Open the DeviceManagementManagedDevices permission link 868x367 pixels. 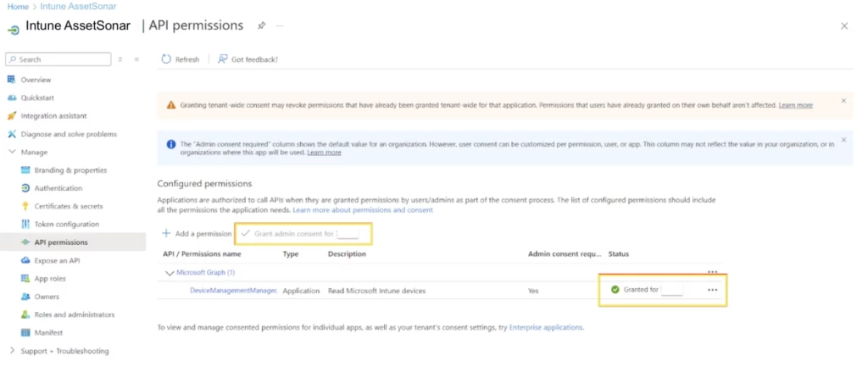click(233, 290)
